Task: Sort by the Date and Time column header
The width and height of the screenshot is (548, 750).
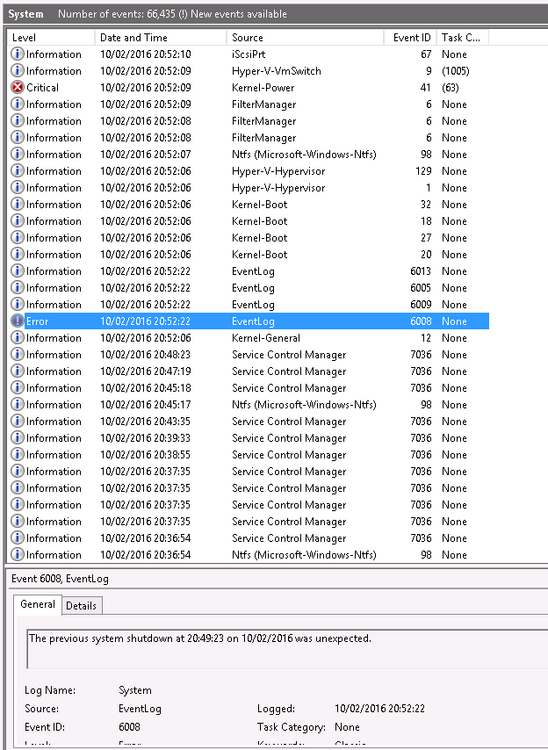Action: coord(160,37)
